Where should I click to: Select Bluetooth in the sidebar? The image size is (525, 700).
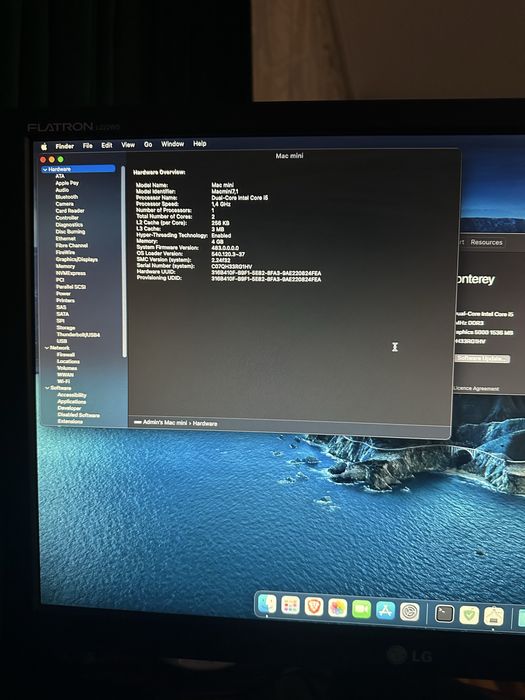click(x=67, y=197)
